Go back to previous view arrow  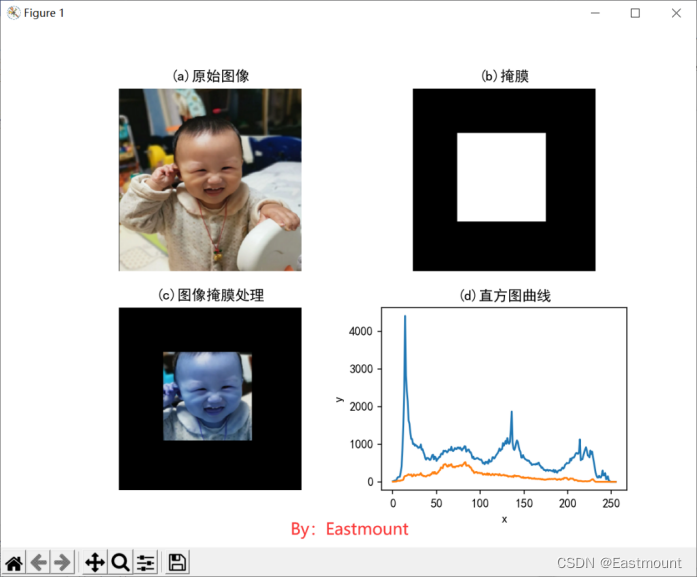tap(39, 563)
